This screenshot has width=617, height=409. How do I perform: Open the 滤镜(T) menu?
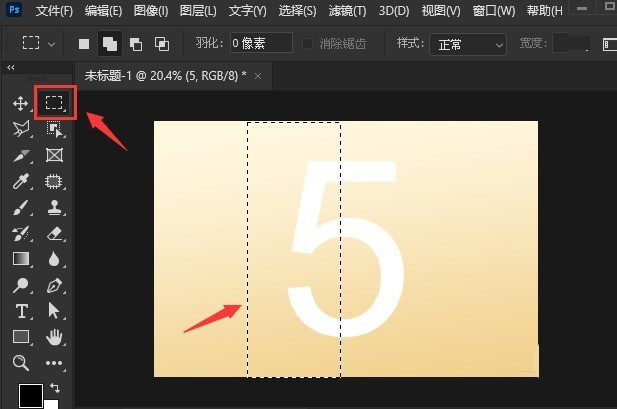point(347,11)
